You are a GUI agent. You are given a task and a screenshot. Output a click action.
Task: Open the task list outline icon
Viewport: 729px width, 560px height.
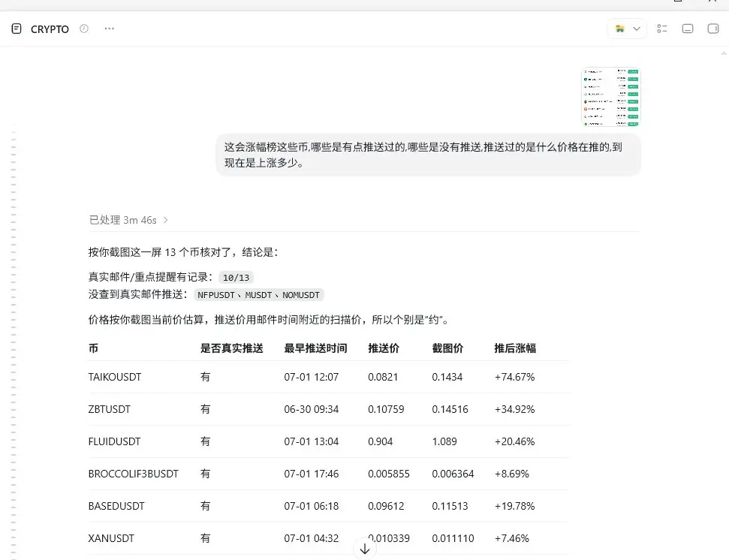(x=662, y=29)
